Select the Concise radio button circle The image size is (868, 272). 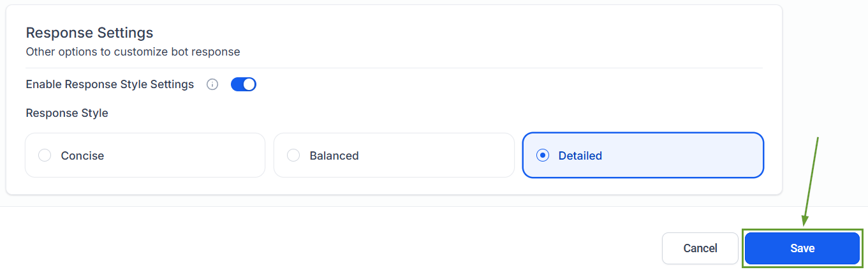[x=45, y=155]
